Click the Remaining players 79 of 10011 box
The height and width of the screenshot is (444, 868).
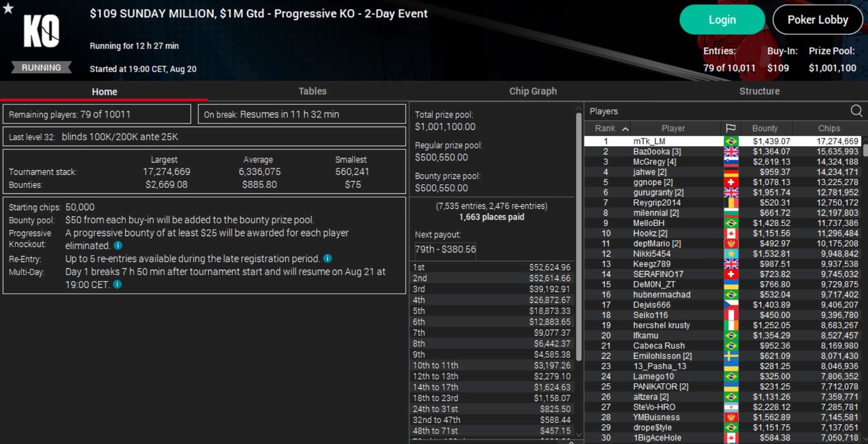(97, 114)
